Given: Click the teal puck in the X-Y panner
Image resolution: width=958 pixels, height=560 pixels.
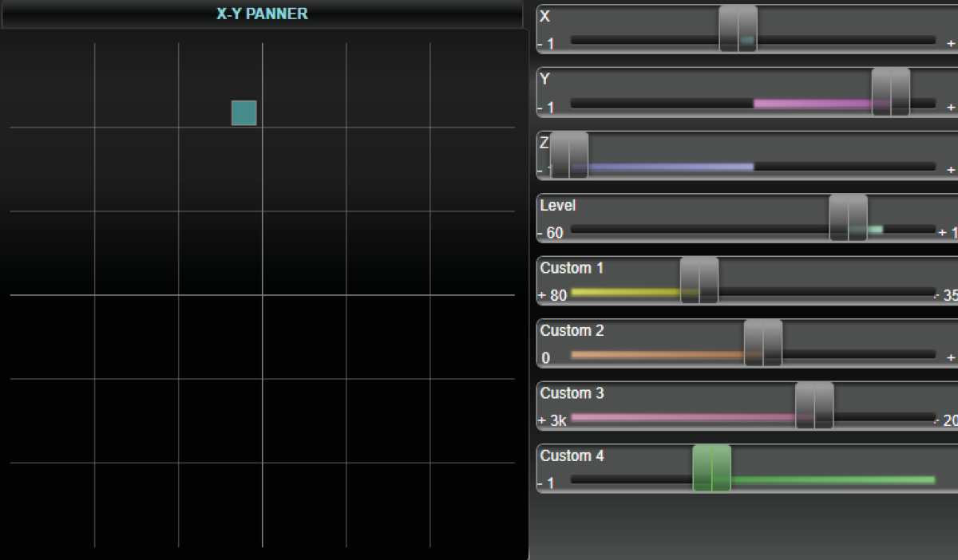Looking at the screenshot, I should click(x=243, y=113).
